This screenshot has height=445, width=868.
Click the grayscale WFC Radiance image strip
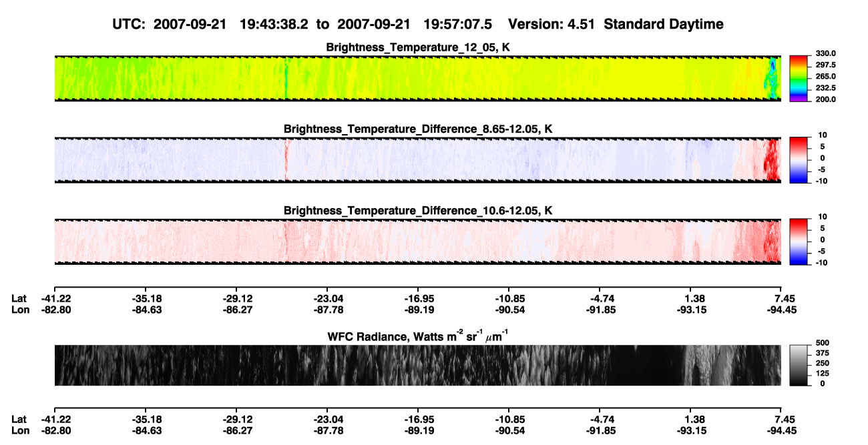click(x=417, y=365)
